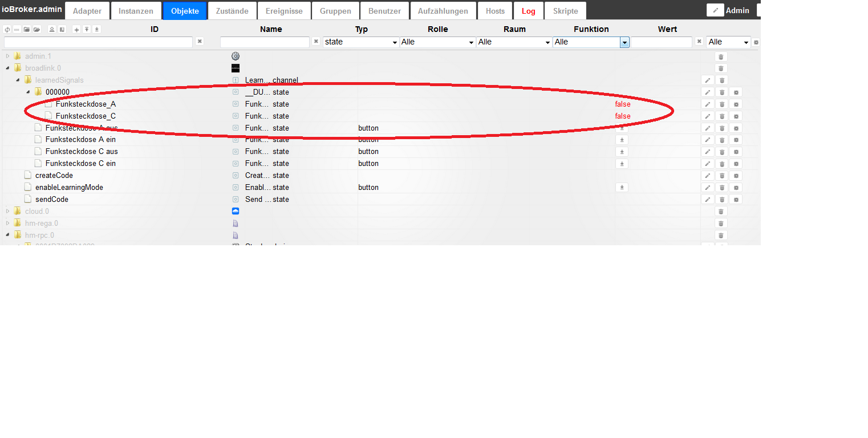Open the Aufzählungen tab
Viewport: 868px width, 438px height.
pyautogui.click(x=443, y=11)
